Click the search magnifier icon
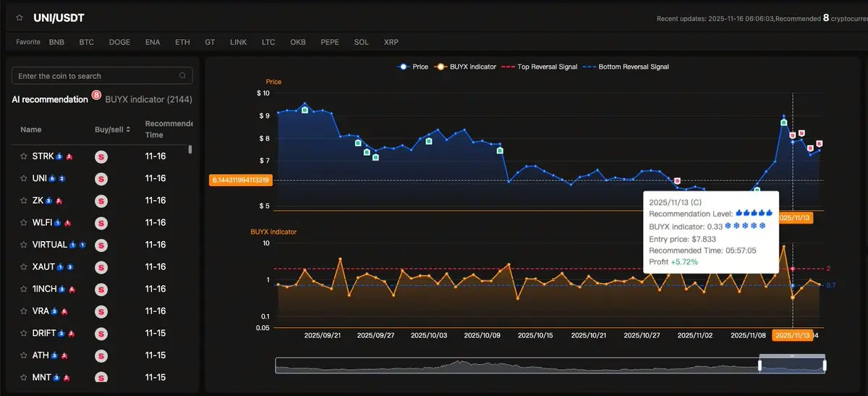 (x=182, y=75)
